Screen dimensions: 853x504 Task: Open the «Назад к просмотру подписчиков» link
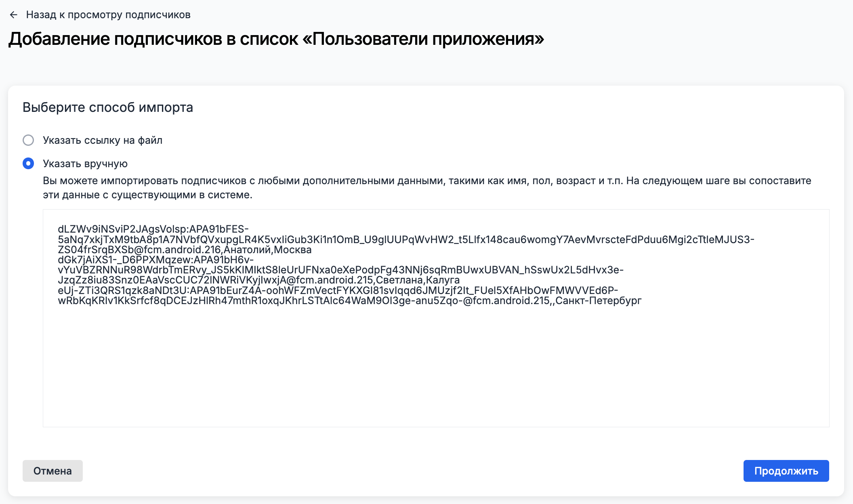click(108, 15)
